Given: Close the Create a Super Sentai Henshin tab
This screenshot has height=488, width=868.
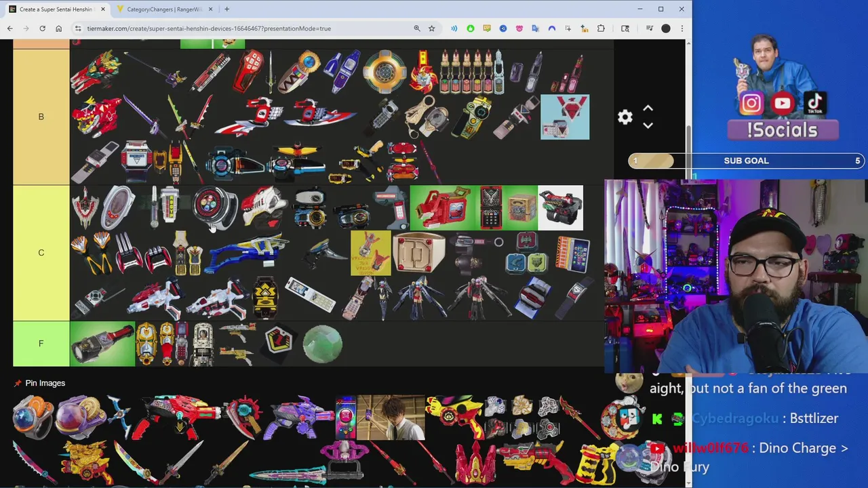Looking at the screenshot, I should (103, 9).
